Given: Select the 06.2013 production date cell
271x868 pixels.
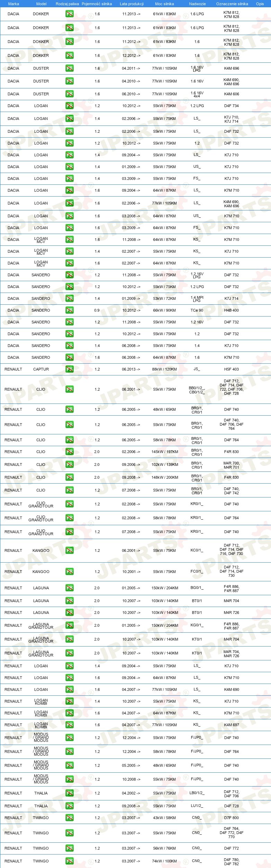Looking at the screenshot, I should 131,369.
